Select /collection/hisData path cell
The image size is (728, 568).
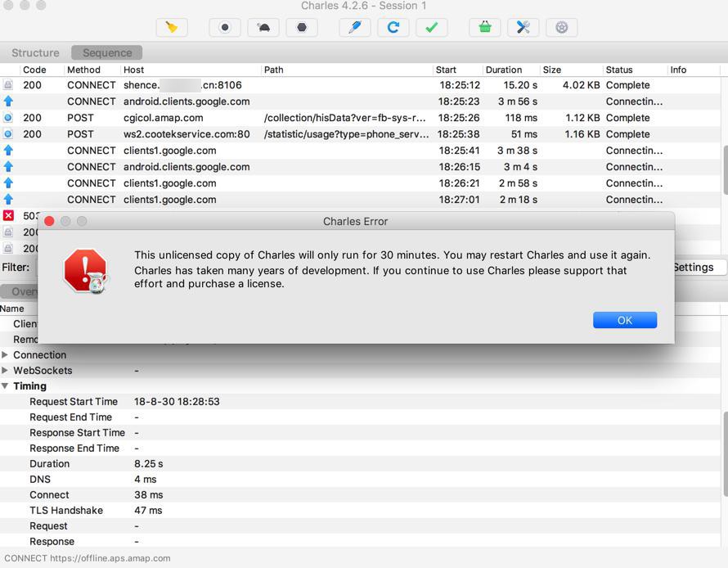point(344,118)
